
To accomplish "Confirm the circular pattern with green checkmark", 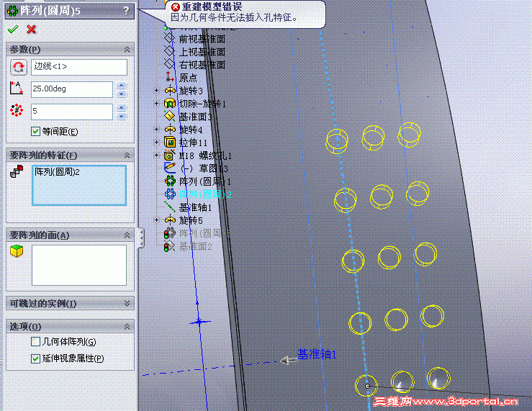I will (x=13, y=30).
